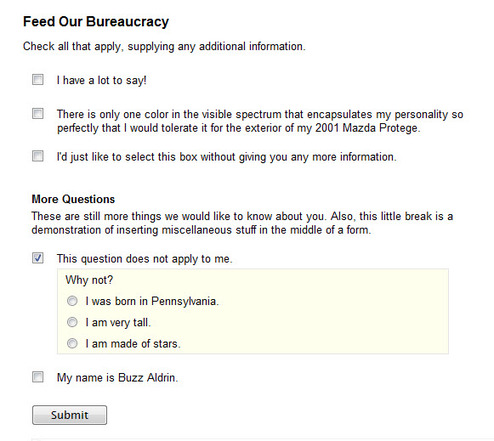Click the 'My name is Buzz Aldrin.' label text
This screenshot has height=441, width=494.
117,378
